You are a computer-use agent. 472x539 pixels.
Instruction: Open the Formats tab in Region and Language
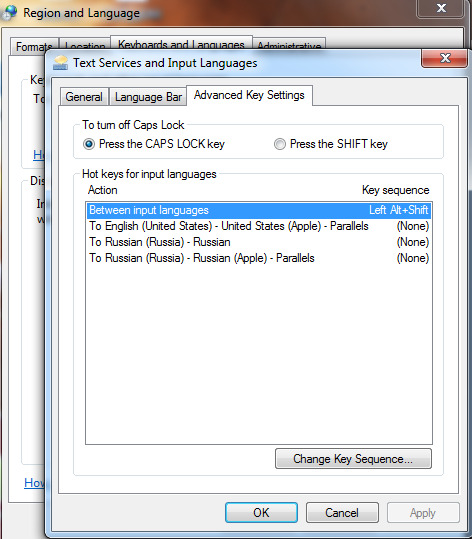(34, 46)
